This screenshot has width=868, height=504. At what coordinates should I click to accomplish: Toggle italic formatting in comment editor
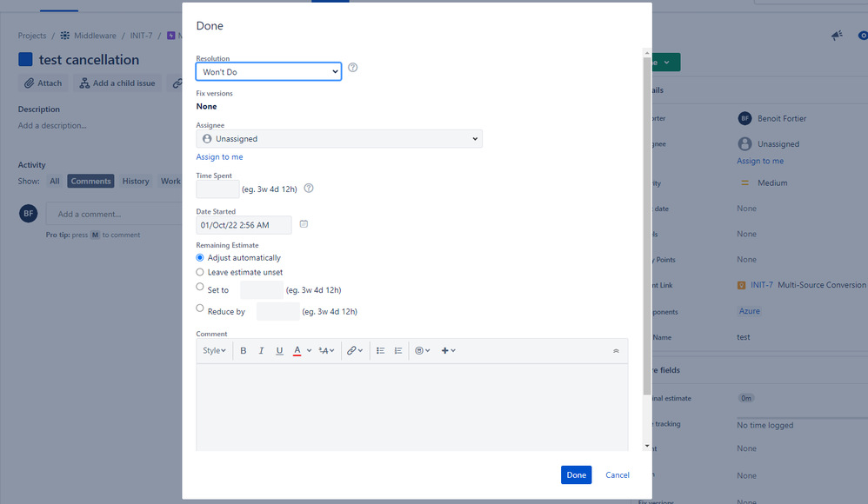[261, 351]
